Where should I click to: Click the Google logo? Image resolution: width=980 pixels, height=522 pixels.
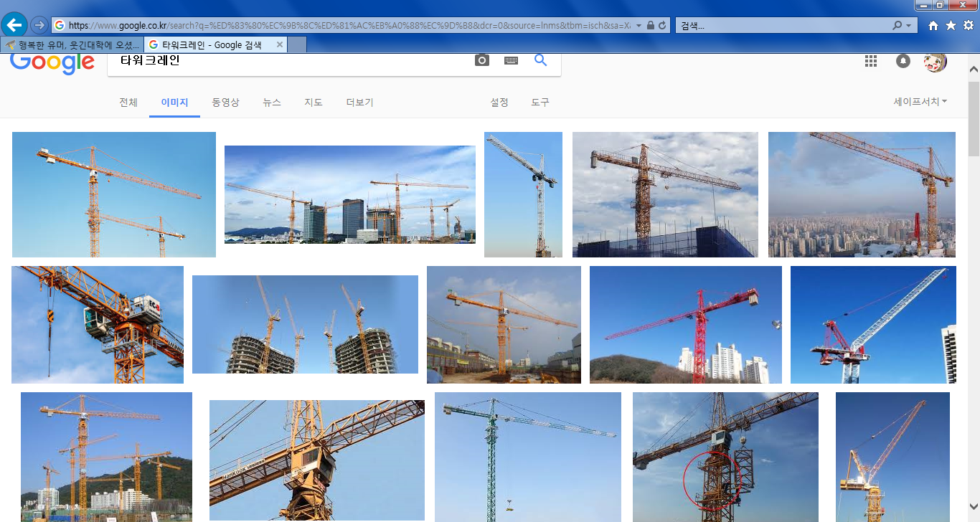point(52,62)
